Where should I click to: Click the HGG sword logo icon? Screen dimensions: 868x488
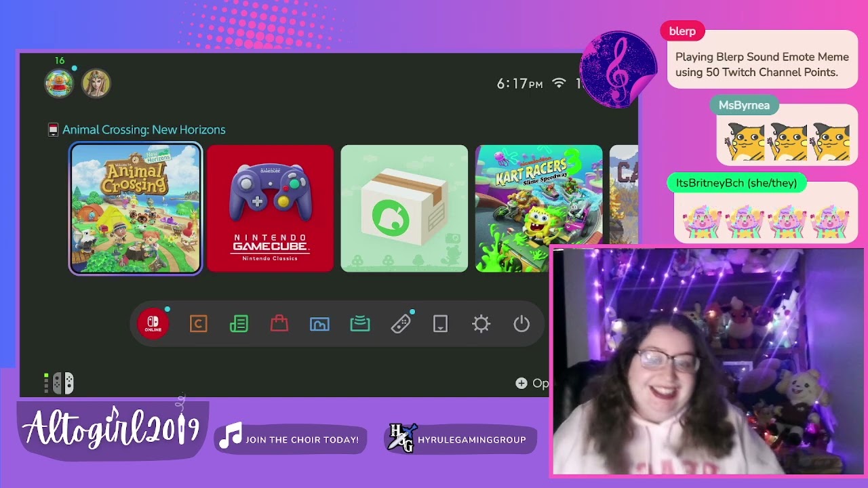click(x=401, y=439)
